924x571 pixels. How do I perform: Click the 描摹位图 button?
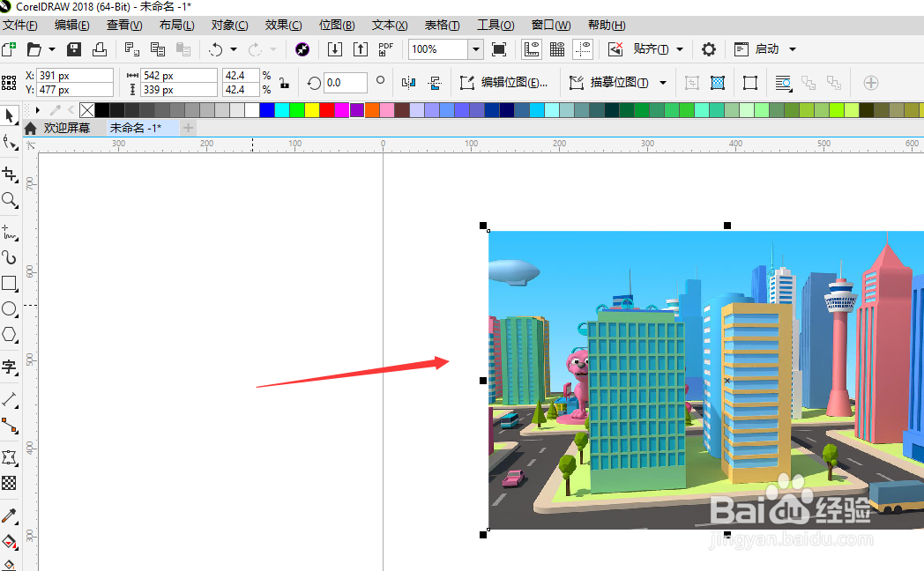610,83
